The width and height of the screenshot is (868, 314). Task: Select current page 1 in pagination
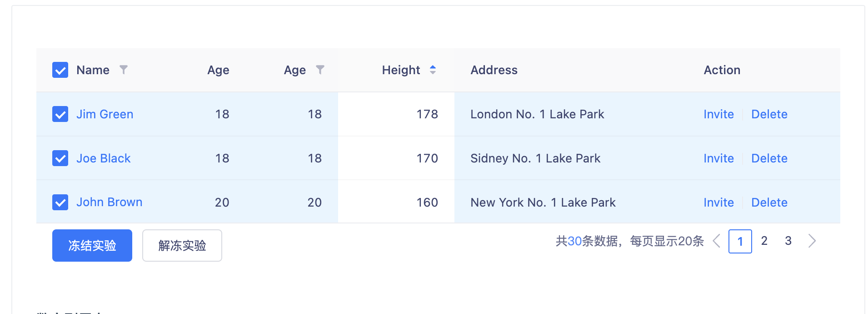click(x=740, y=241)
